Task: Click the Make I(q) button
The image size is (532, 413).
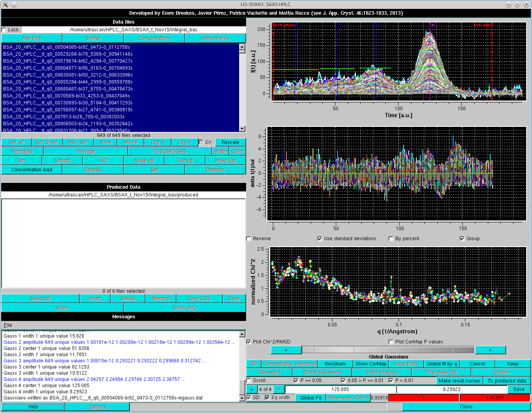Action: point(226,160)
